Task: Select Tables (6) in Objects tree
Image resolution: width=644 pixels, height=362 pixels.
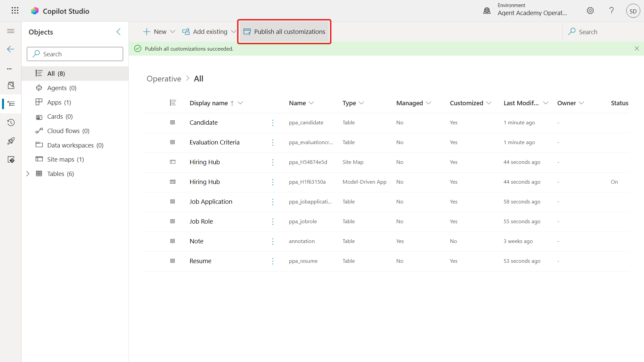Action: click(75, 174)
